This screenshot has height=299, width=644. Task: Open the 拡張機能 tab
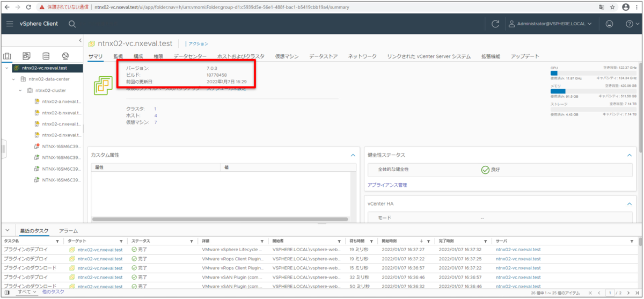coord(491,56)
